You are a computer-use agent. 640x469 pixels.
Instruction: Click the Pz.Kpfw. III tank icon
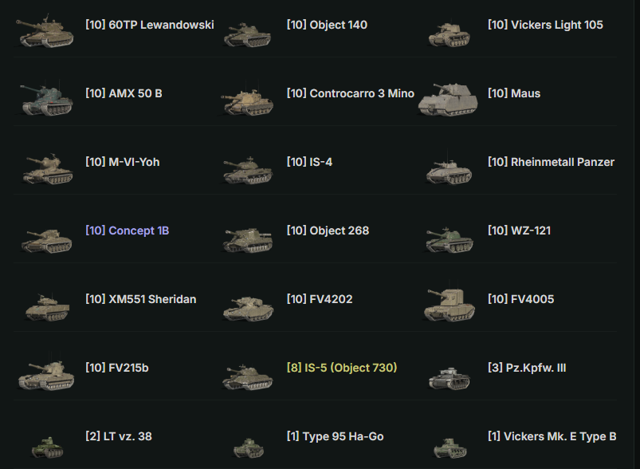point(449,378)
